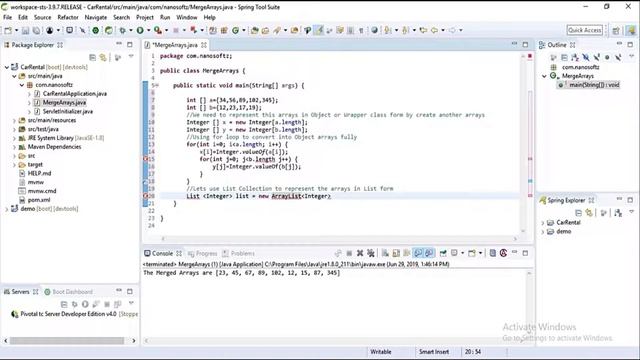
Task: Click the Open Type toolbar icon
Action: tap(254, 30)
